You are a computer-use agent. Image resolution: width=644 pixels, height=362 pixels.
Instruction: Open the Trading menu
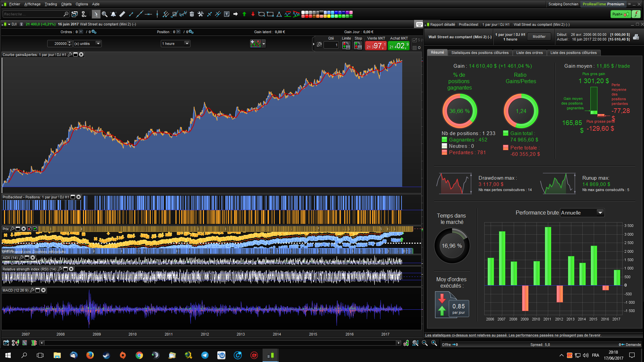[51, 4]
